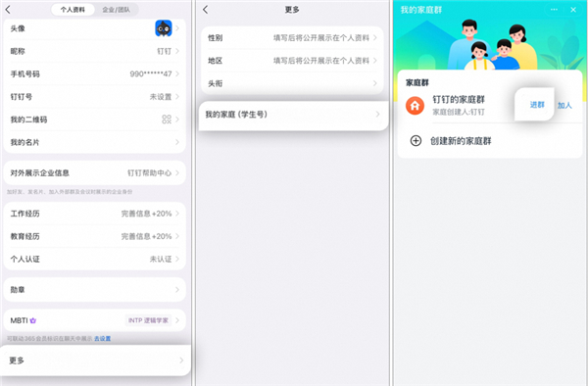This screenshot has width=588, height=386.
Task: Tap the orange house icon of 钉钉的家庭群
Action: [416, 105]
